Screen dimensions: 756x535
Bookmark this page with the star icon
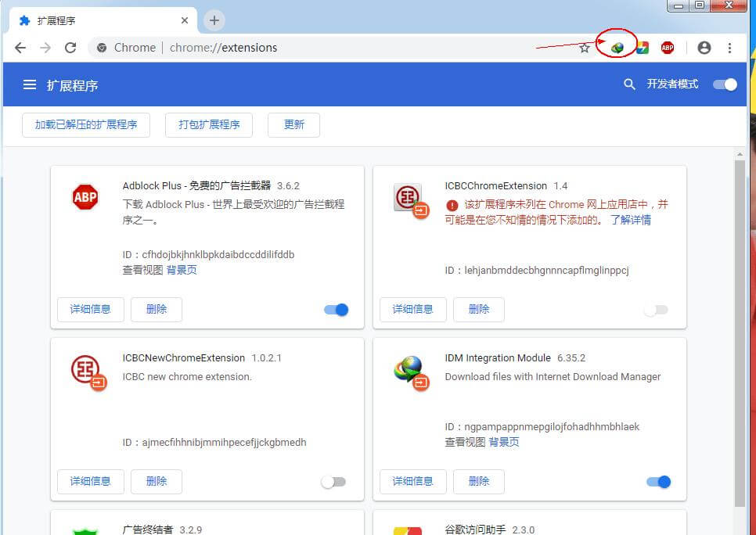(585, 48)
